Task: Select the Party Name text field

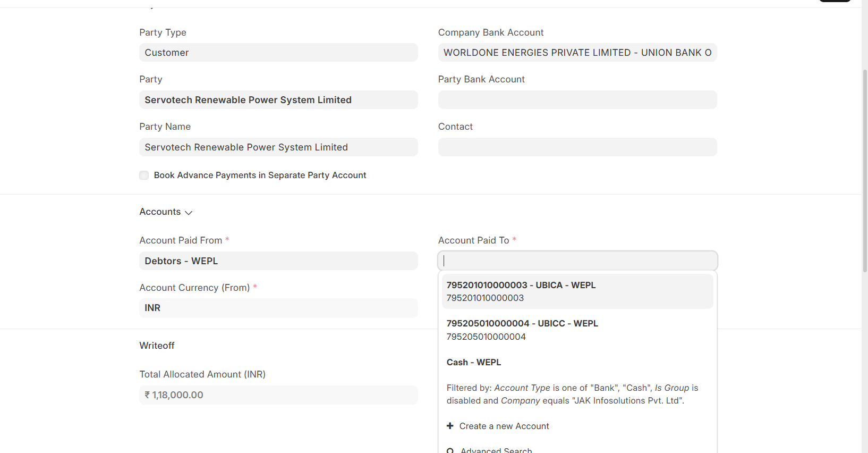Action: [278, 147]
